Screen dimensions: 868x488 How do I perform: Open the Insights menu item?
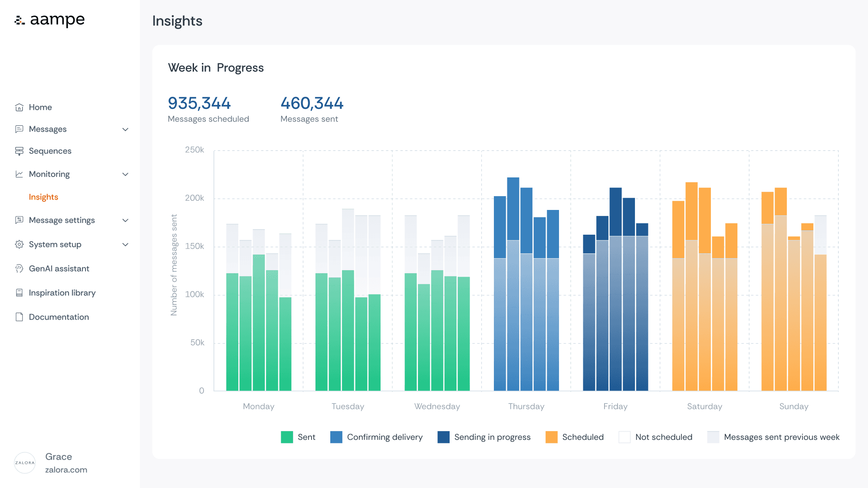point(43,197)
